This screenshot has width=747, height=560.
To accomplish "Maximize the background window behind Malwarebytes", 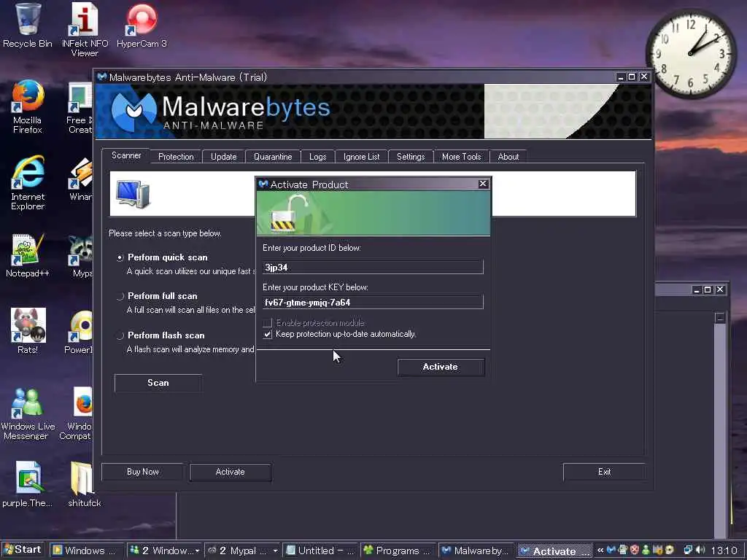I will click(x=708, y=289).
